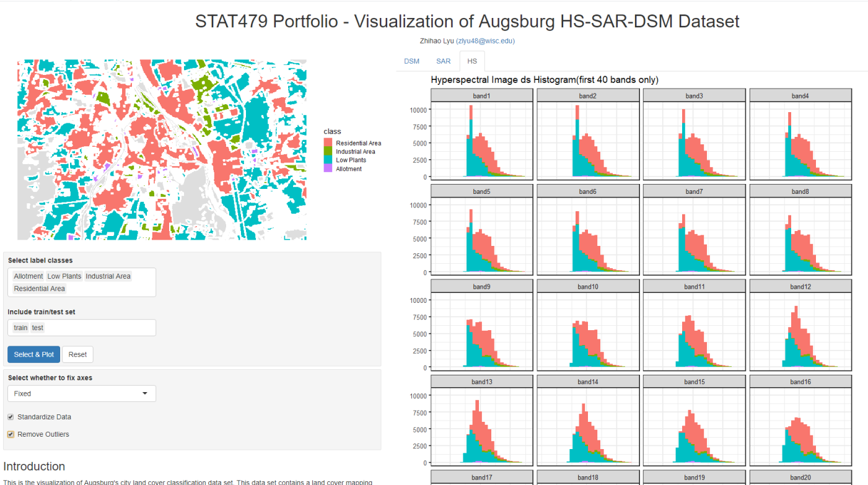Viewport: 868px width, 485px height.
Task: Click the test tag in set selector
Action: click(x=38, y=328)
